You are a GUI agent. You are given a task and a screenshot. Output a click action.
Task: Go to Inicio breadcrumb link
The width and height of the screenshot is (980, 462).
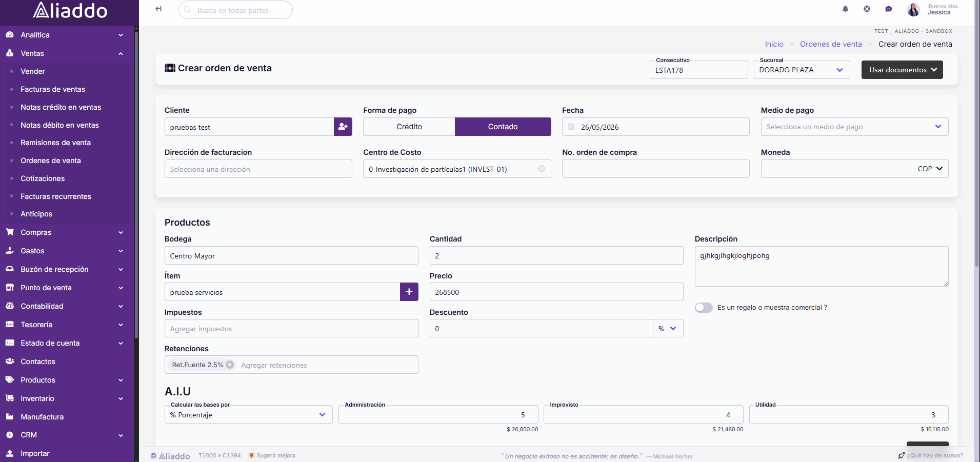pyautogui.click(x=774, y=44)
